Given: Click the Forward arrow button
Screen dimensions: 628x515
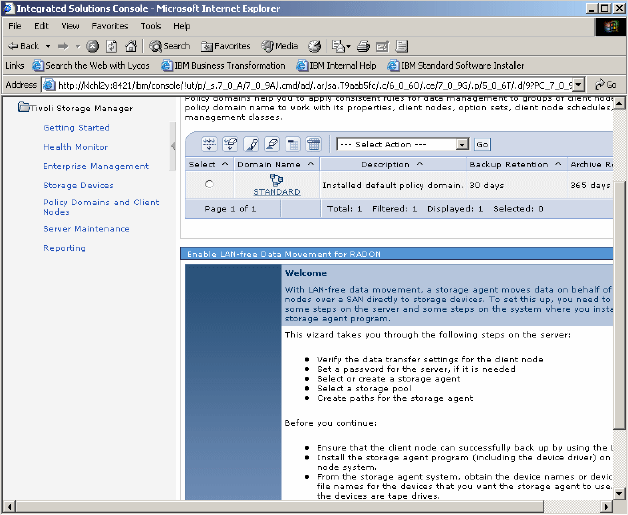Looking at the screenshot, I should [x=63, y=46].
